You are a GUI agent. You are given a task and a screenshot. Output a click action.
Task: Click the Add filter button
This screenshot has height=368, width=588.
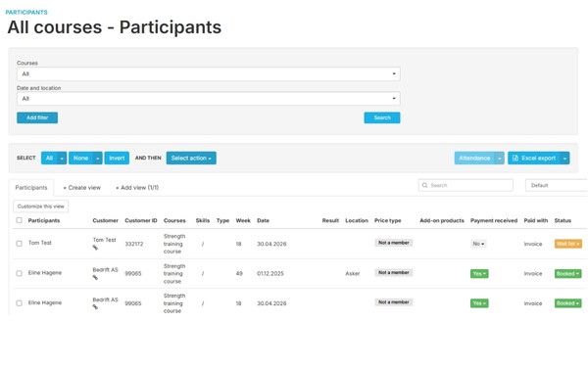coord(37,117)
